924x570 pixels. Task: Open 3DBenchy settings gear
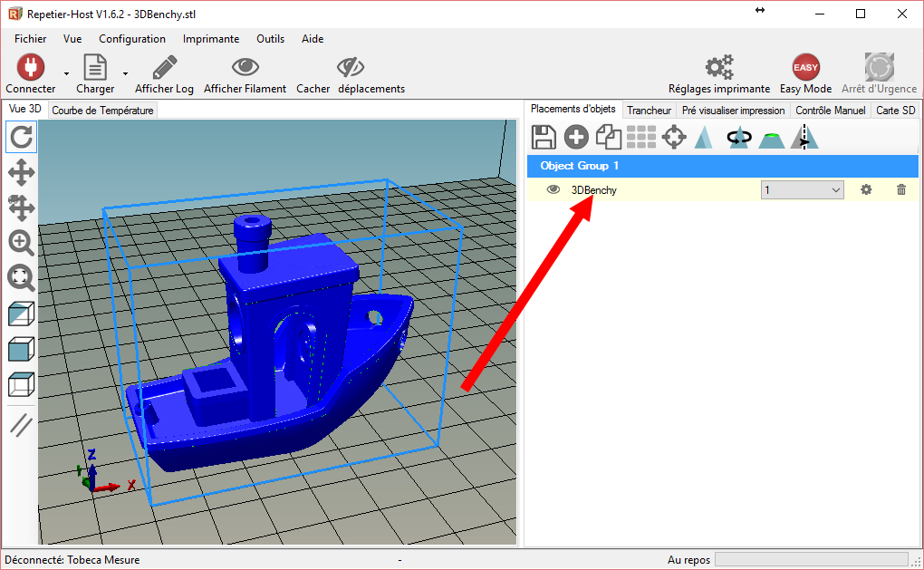(x=866, y=189)
